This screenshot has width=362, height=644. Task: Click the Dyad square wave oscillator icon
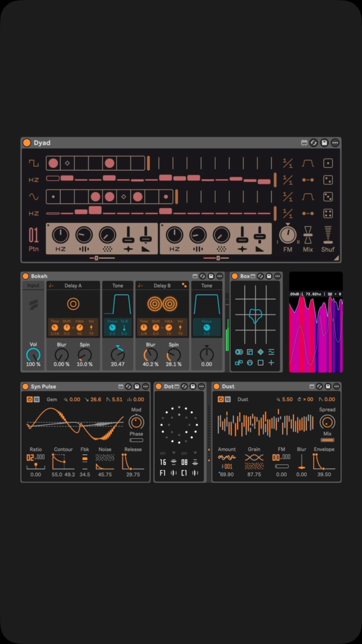click(34, 163)
